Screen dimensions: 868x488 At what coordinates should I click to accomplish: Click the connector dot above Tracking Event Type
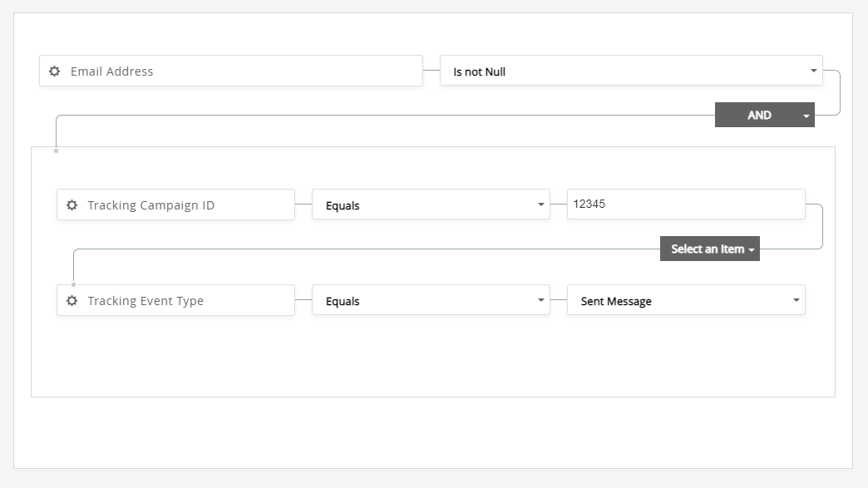pos(73,284)
